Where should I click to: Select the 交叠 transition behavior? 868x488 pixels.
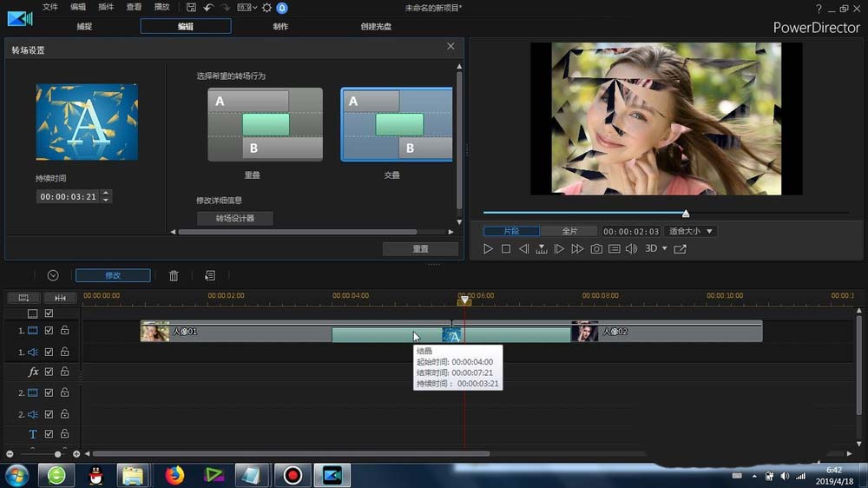click(x=397, y=124)
